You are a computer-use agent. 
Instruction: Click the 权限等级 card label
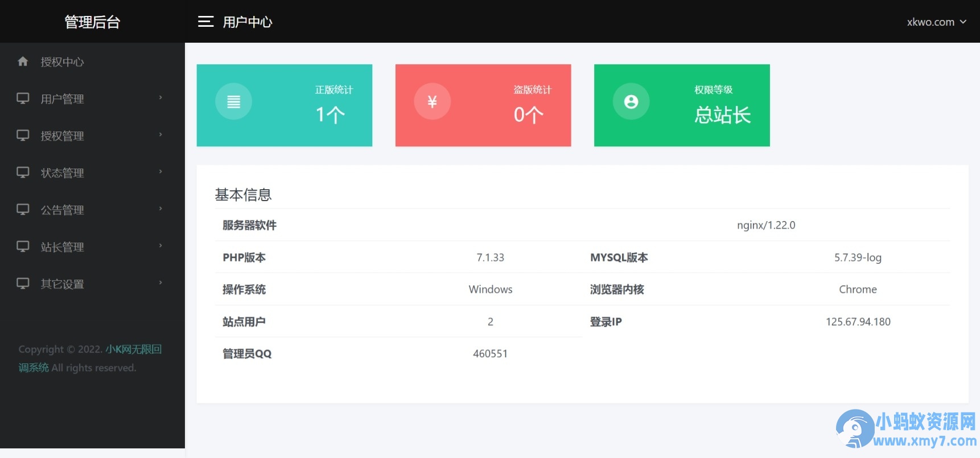(714, 89)
